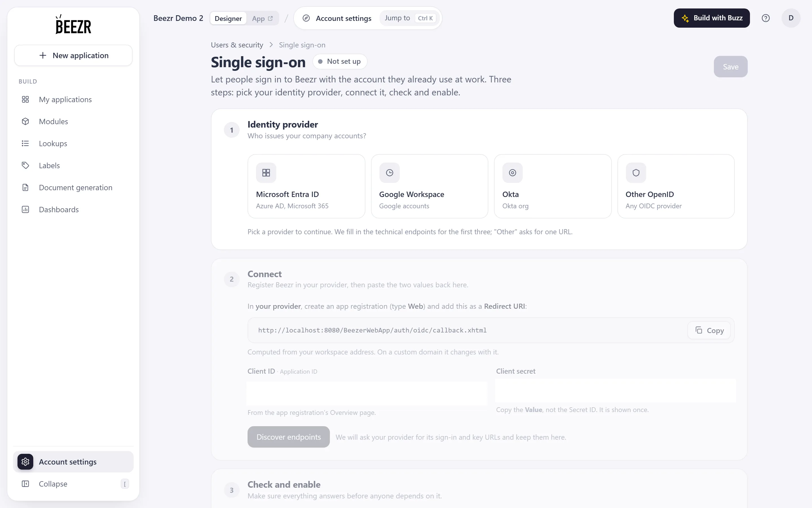
Task: Click the Other OpenID shield icon
Action: tap(636, 173)
